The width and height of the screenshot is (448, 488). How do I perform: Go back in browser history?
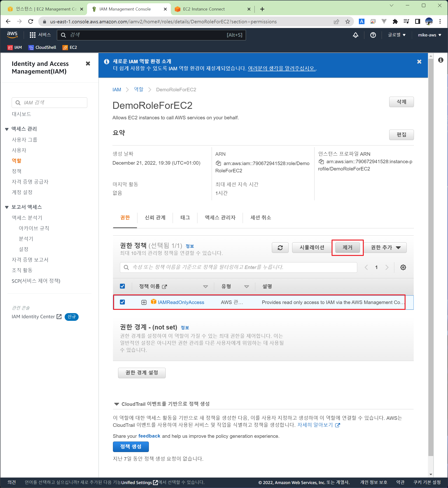click(8, 21)
